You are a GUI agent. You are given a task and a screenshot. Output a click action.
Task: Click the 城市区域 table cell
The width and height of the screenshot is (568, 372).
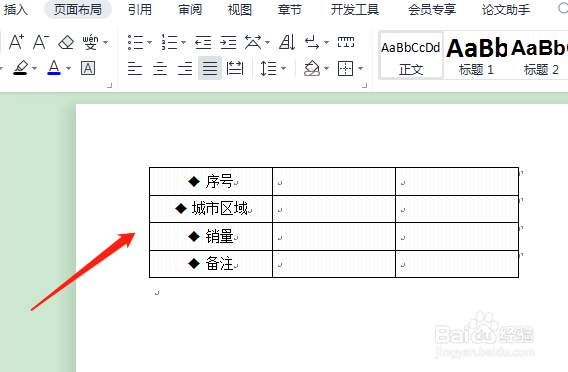[x=211, y=209]
